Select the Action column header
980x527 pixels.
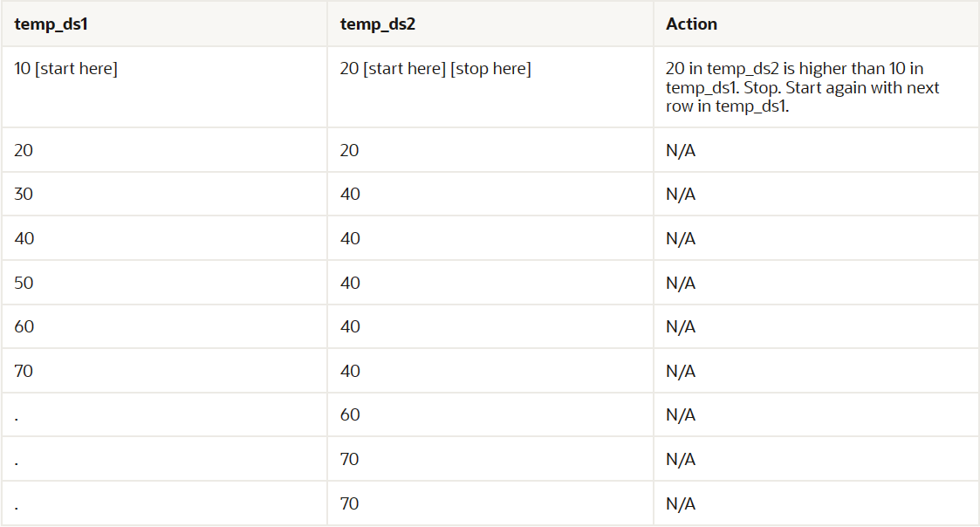(x=691, y=24)
